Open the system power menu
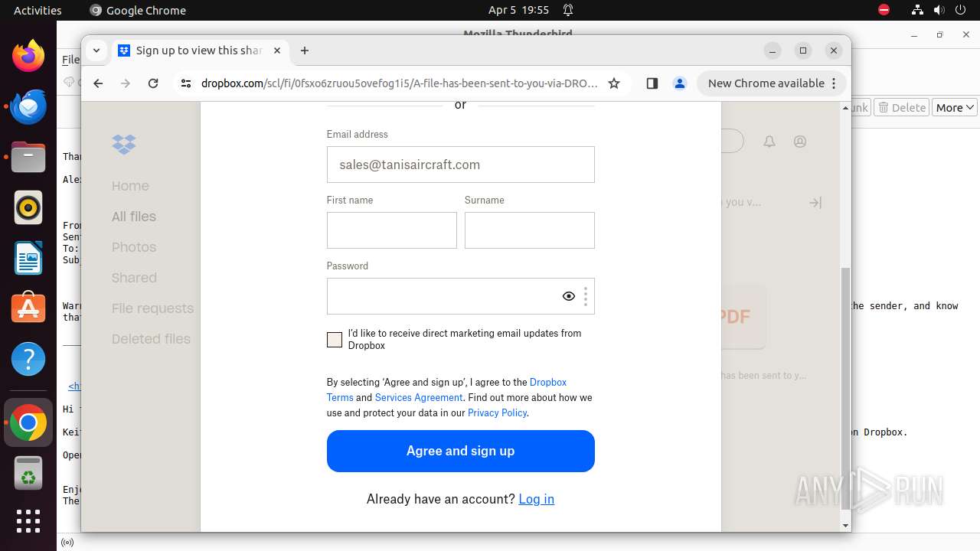 962,10
